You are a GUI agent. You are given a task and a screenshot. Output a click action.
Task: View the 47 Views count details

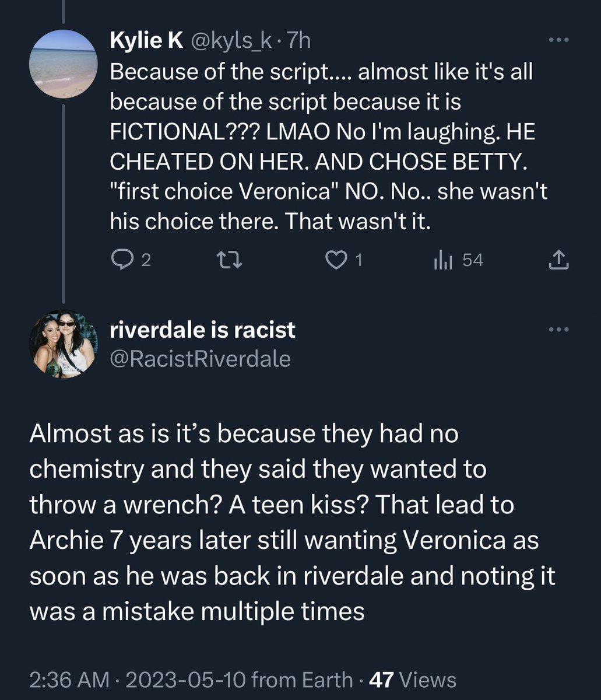pos(413,680)
